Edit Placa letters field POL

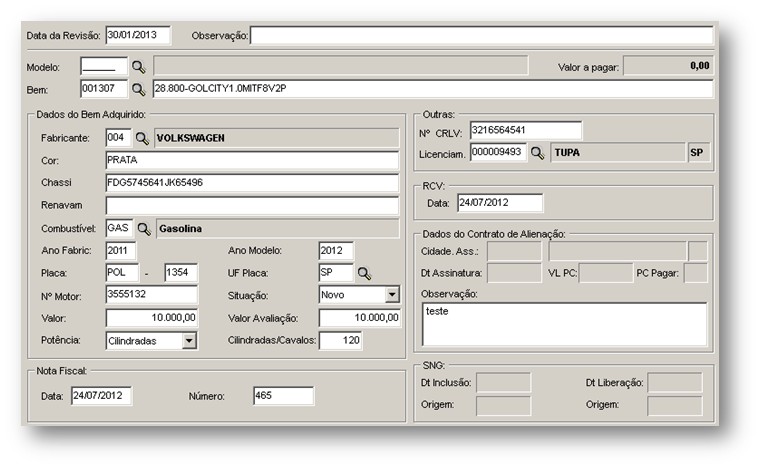point(122,273)
